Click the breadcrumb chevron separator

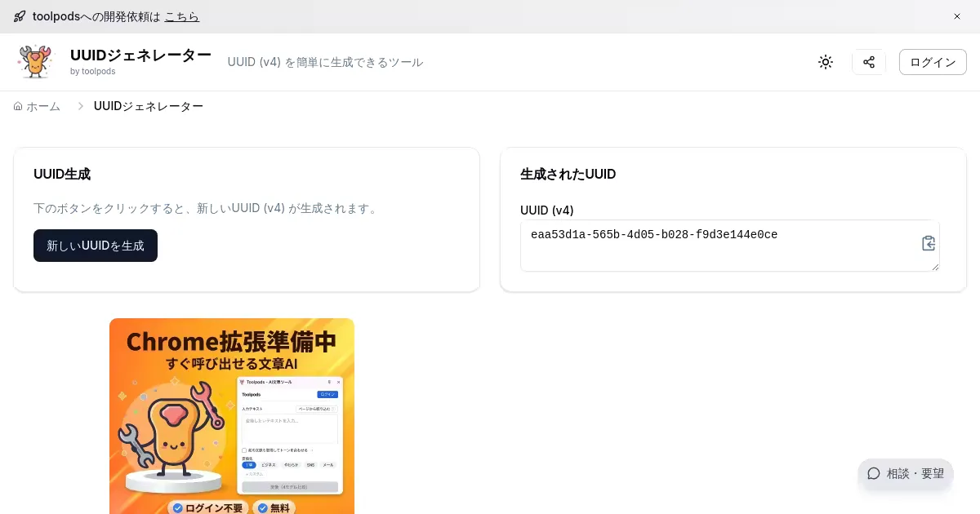coord(81,106)
